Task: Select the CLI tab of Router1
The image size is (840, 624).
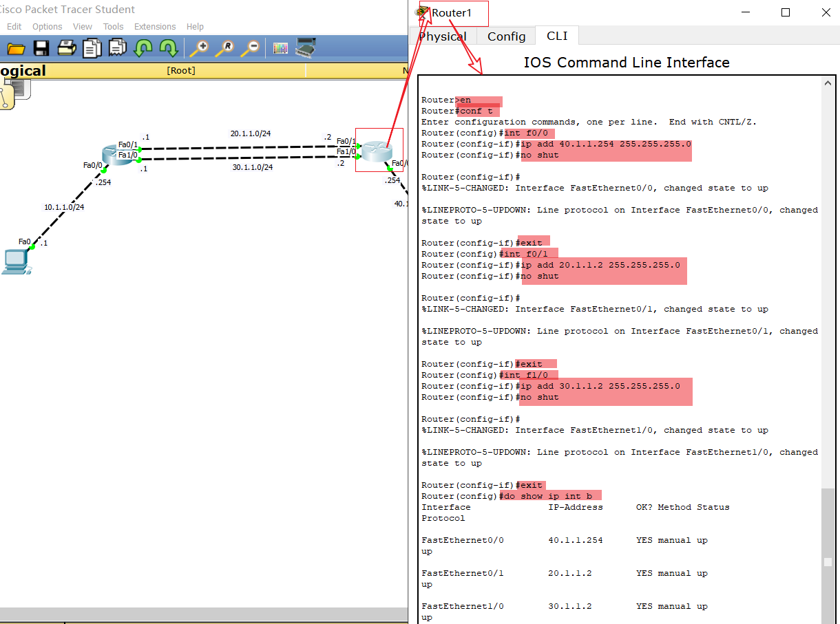Action: [x=557, y=35]
